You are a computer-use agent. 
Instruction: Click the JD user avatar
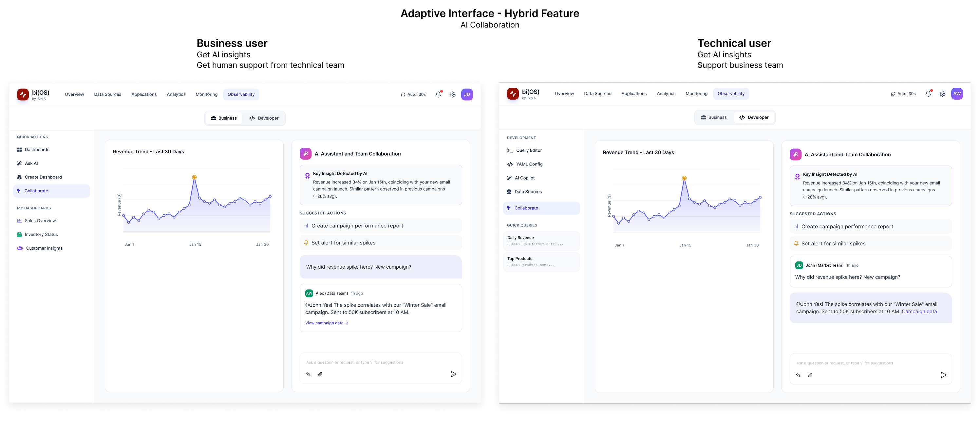[467, 94]
